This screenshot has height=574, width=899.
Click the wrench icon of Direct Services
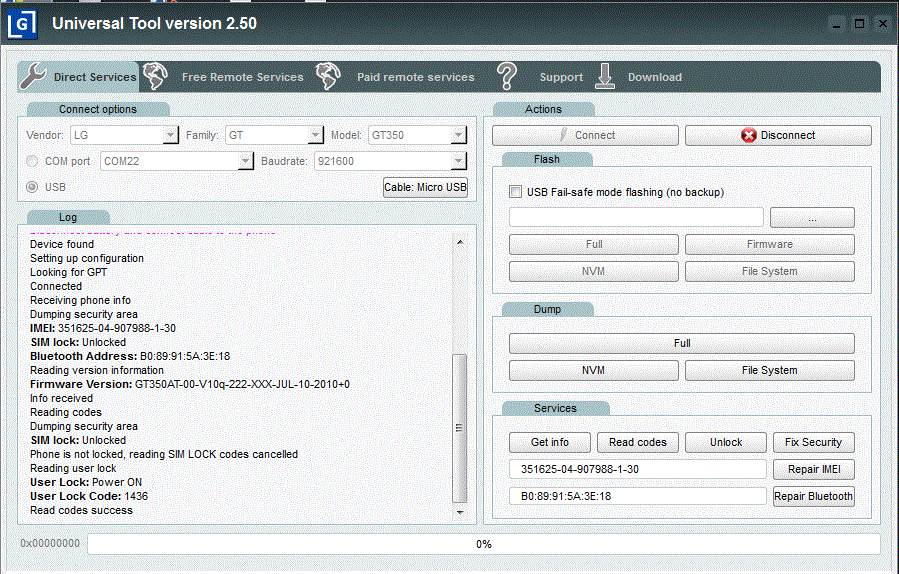[33, 76]
